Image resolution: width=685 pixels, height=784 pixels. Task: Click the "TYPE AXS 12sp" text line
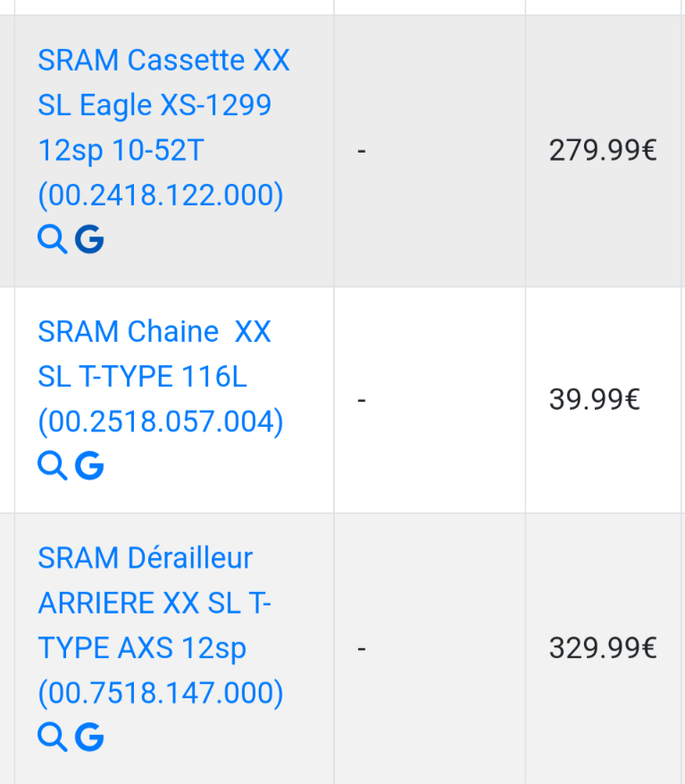pos(142,648)
